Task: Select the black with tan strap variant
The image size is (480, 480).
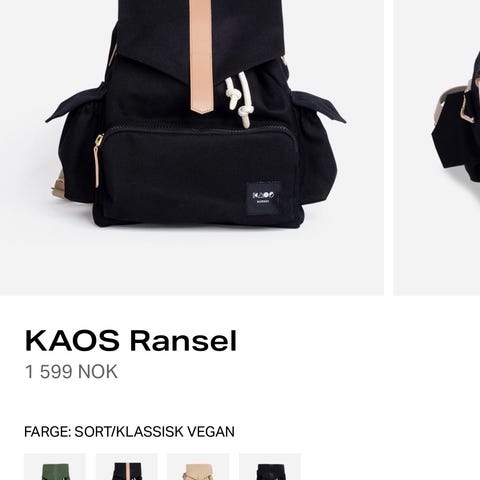Action: click(127, 467)
